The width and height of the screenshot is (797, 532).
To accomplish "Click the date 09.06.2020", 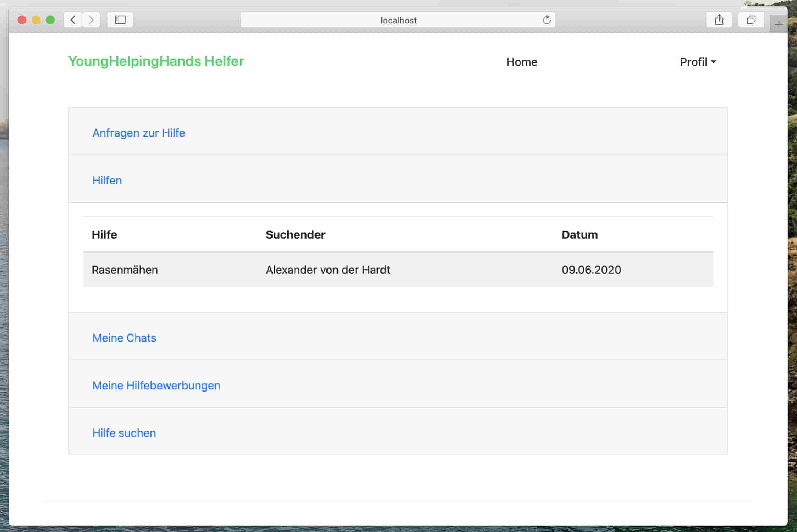I will (591, 270).
